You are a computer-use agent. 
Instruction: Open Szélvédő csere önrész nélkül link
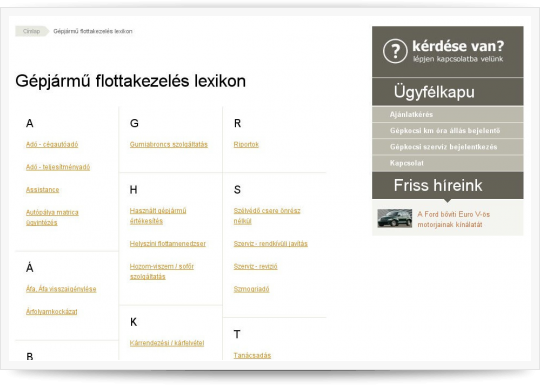pyautogui.click(x=267, y=216)
